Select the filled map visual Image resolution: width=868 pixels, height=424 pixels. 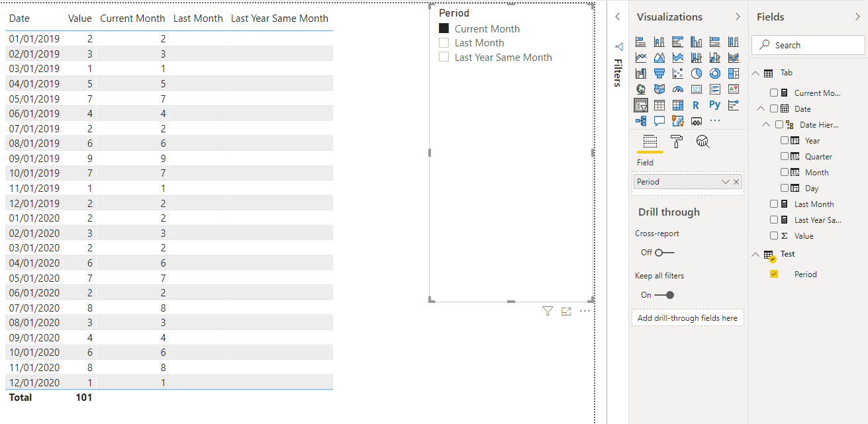click(x=659, y=89)
